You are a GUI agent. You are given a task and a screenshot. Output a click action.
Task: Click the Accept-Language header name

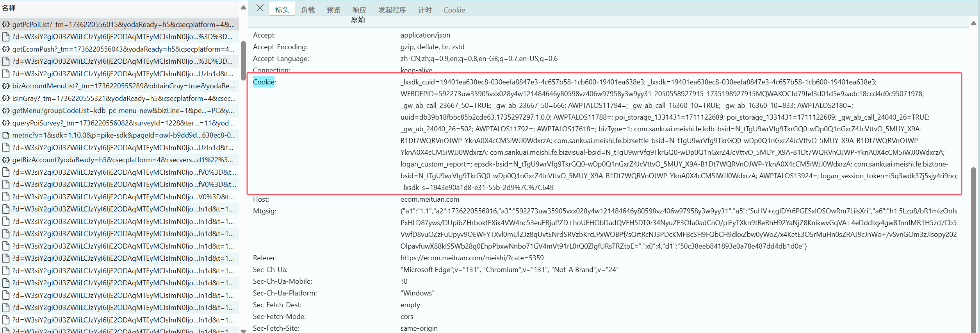[281, 59]
